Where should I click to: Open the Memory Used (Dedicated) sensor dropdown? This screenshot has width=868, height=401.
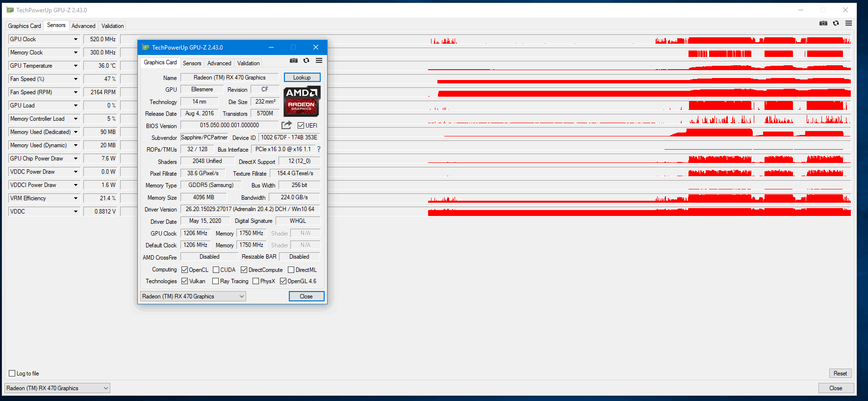coord(76,132)
